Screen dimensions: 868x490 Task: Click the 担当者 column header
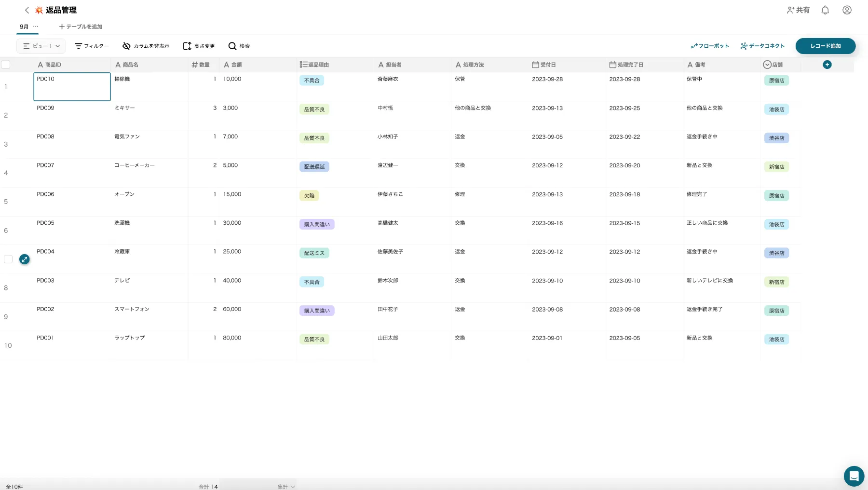tap(412, 65)
